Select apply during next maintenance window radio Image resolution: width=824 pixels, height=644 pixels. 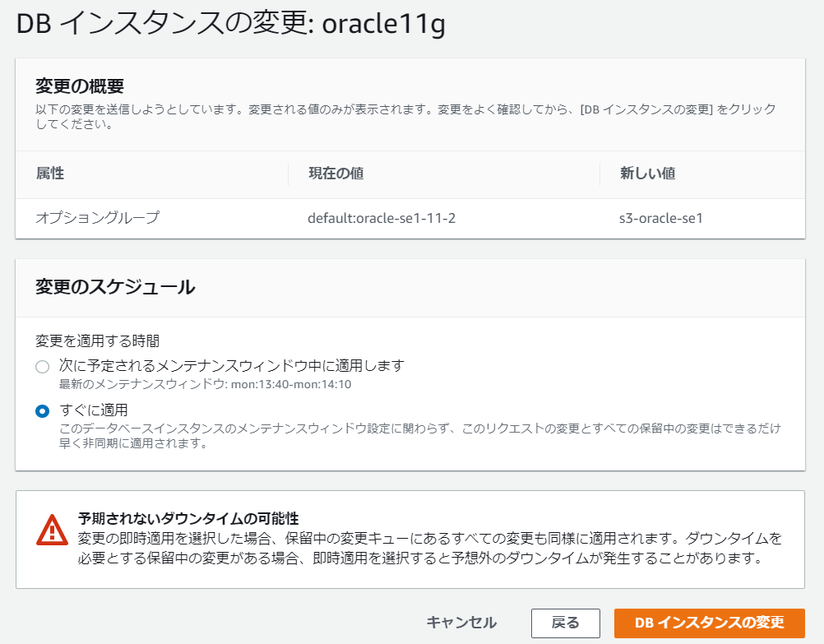42,367
